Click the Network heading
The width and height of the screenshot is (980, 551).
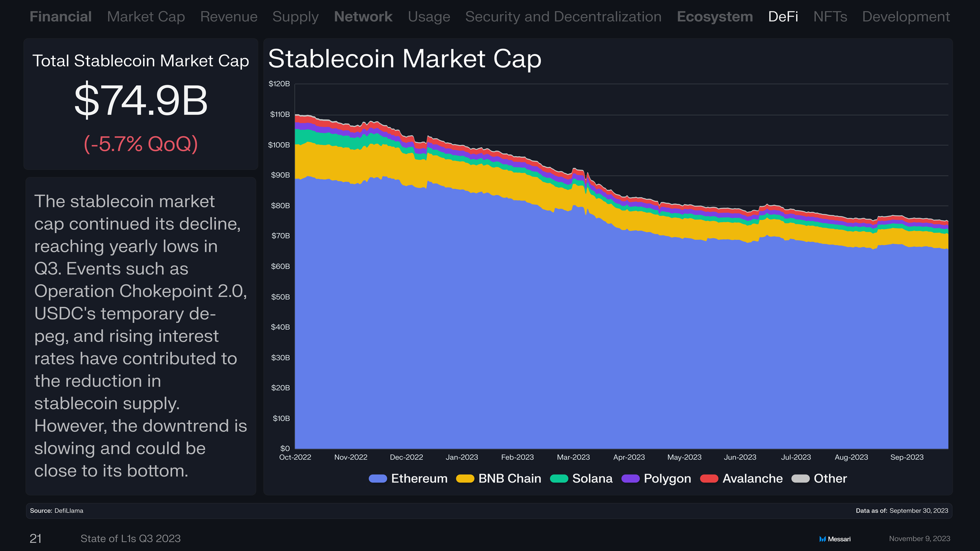click(x=363, y=17)
